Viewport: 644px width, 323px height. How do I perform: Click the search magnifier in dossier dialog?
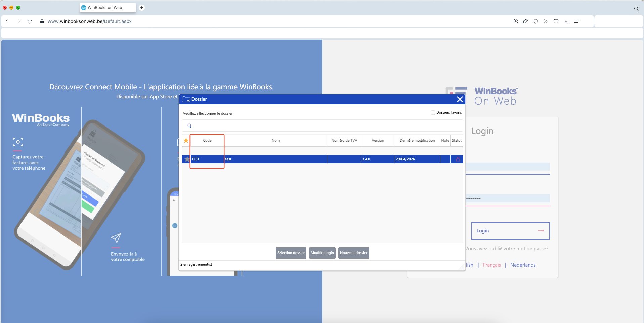(189, 125)
